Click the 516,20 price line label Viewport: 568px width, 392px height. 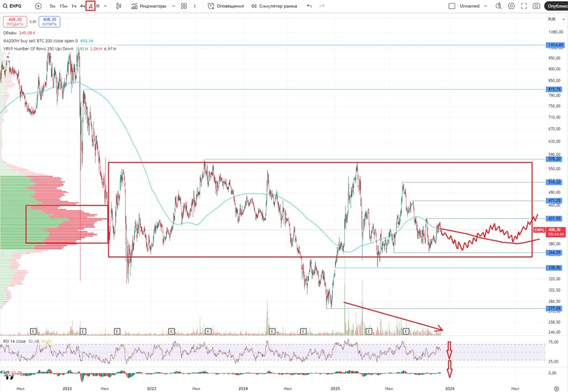[x=554, y=182]
